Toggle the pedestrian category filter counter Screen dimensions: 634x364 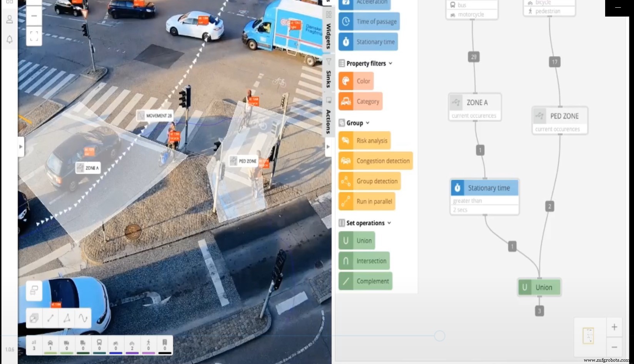(x=148, y=344)
